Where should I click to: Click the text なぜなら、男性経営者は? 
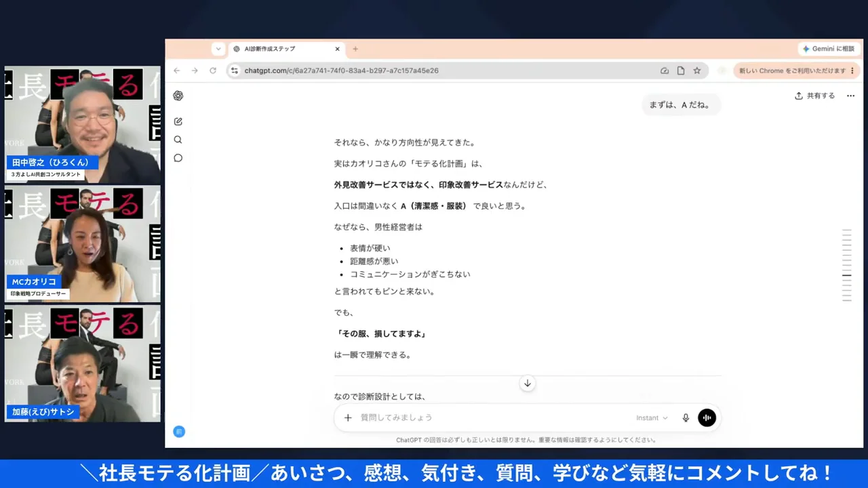pyautogui.click(x=378, y=227)
